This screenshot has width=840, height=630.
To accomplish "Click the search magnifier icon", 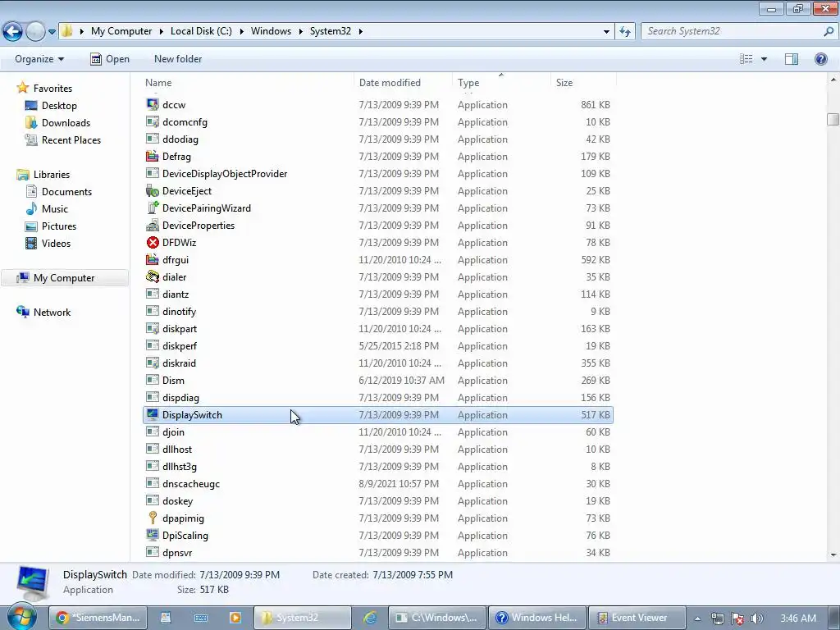I will point(829,31).
